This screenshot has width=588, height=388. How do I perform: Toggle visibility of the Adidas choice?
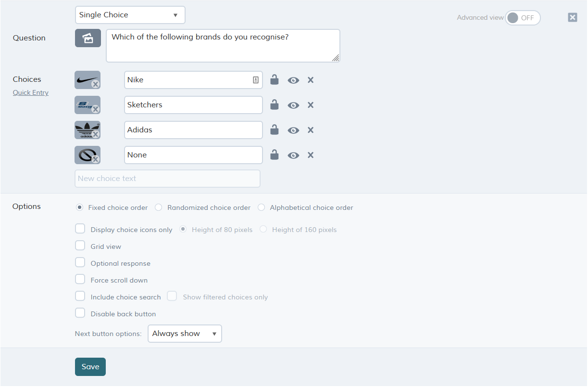click(x=293, y=130)
